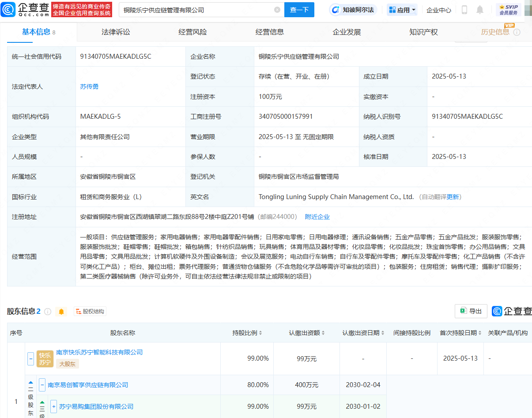Switch to the 知识产权 tab
532x418 pixels.
(423, 32)
